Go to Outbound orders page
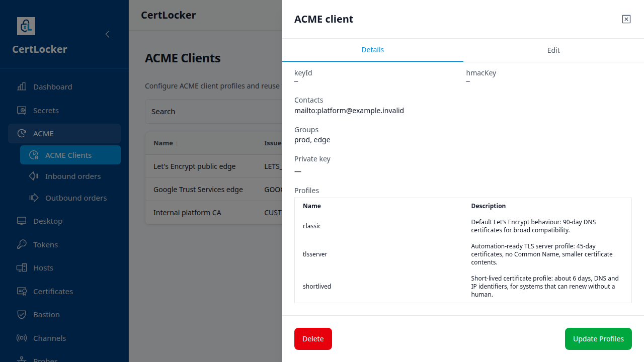This screenshot has width=644, height=362. tap(70, 198)
